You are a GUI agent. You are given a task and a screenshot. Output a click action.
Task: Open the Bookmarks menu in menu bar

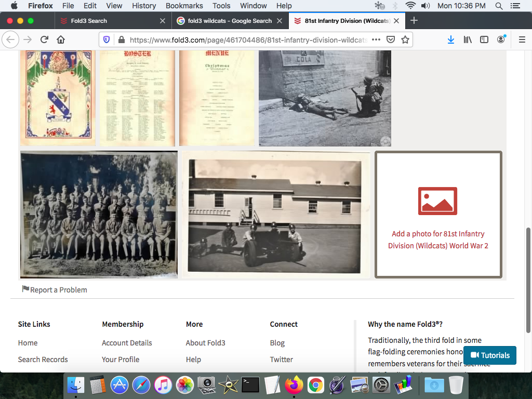coord(184,6)
